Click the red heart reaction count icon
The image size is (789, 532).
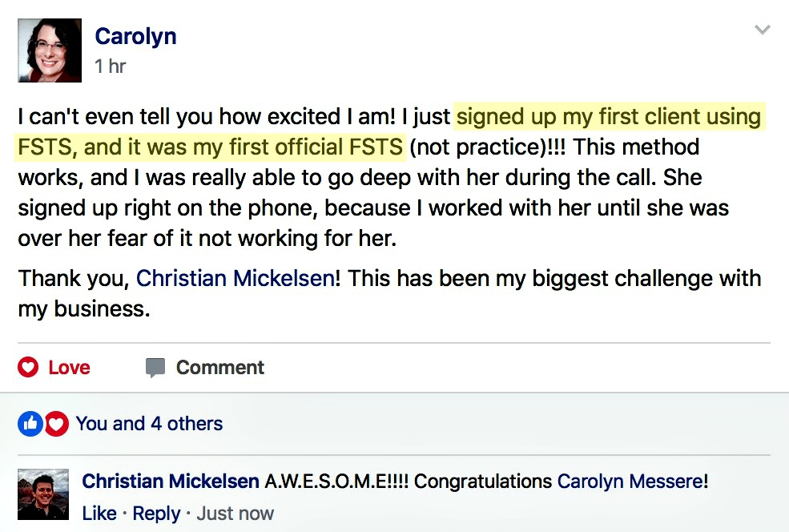point(57,424)
